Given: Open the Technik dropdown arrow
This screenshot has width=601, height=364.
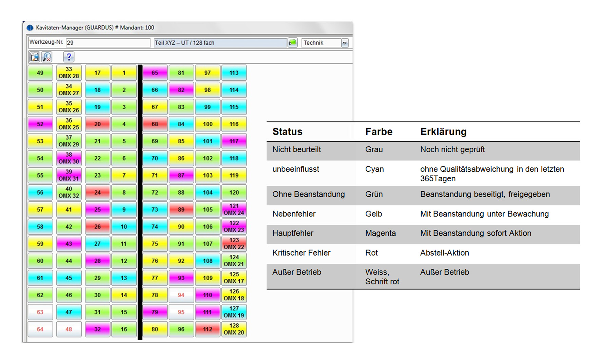Looking at the screenshot, I should (x=345, y=43).
